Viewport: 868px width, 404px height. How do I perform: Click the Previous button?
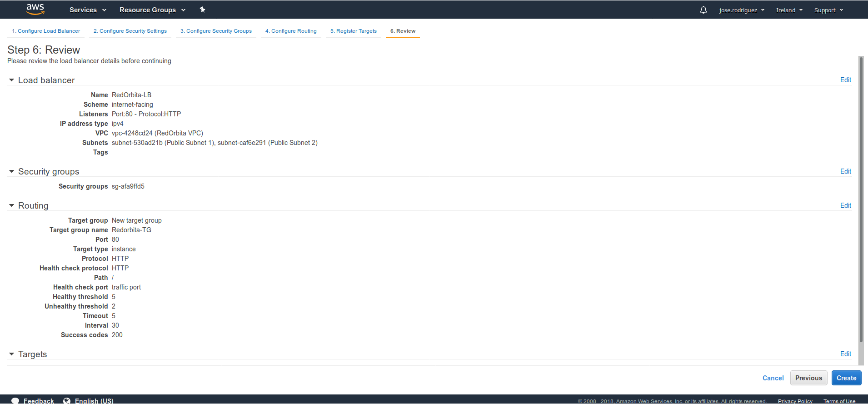pyautogui.click(x=808, y=378)
